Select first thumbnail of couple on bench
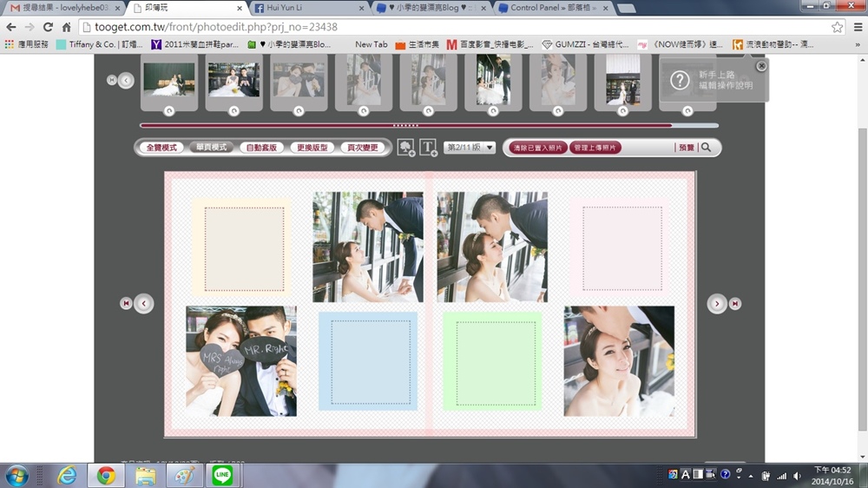868x488 pixels. tap(169, 79)
